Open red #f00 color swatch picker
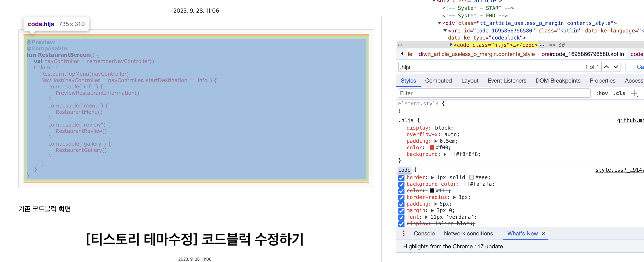This screenshot has width=644, height=262. [x=432, y=148]
